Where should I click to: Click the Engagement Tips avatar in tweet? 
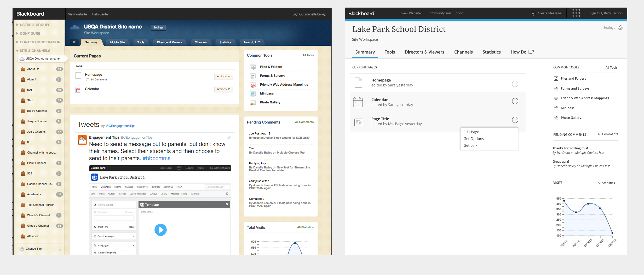82,140
